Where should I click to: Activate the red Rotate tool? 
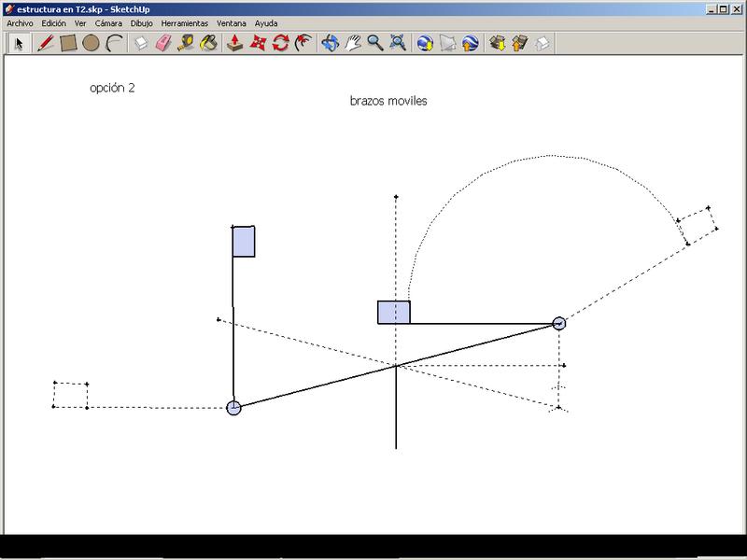[280, 43]
